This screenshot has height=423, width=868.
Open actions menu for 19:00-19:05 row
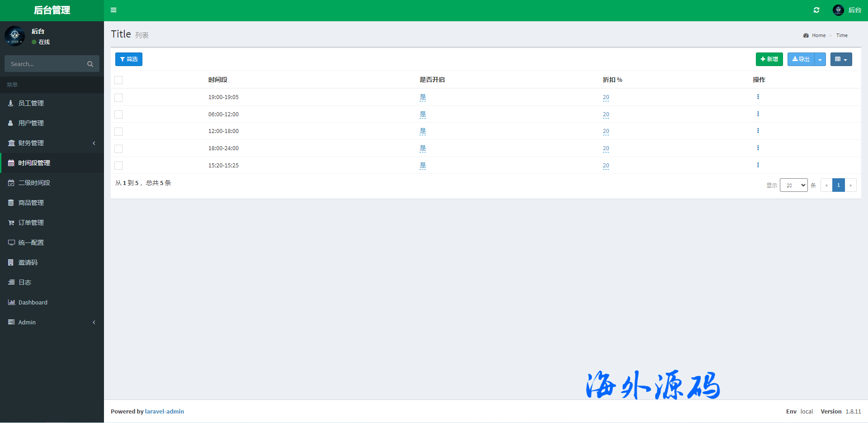pyautogui.click(x=758, y=97)
